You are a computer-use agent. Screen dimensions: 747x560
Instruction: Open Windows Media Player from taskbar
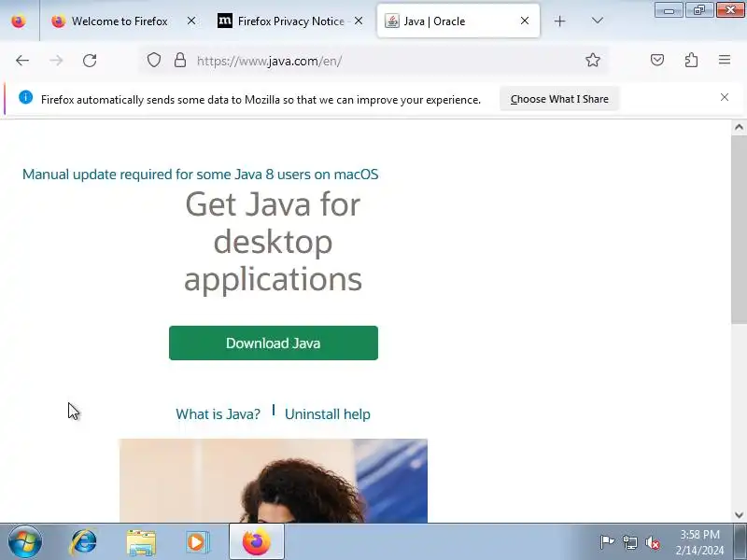click(x=197, y=542)
